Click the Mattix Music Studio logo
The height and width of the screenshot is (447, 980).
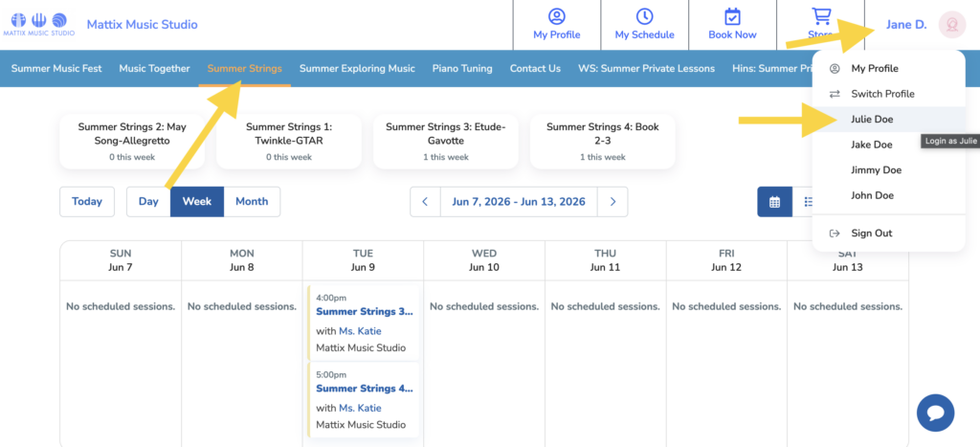(x=38, y=24)
